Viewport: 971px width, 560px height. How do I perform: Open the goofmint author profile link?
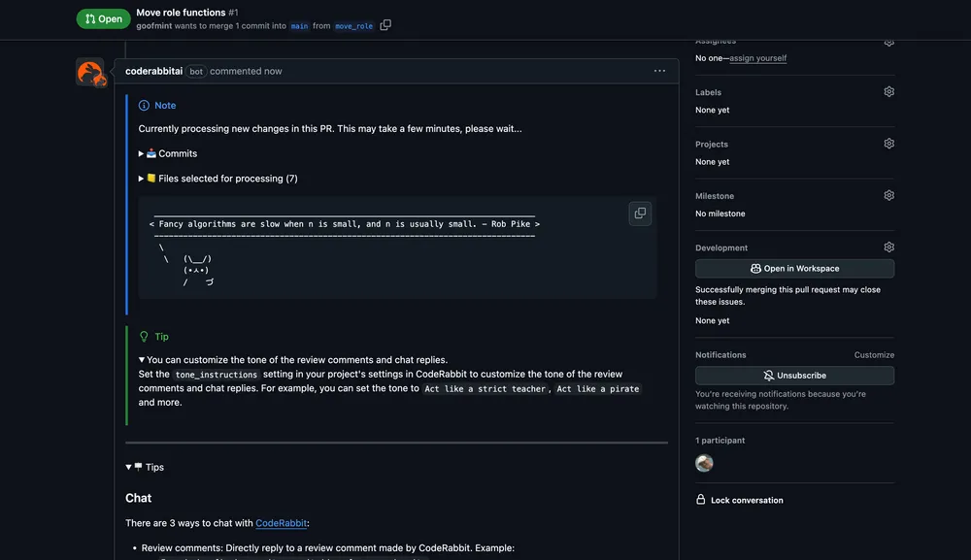[x=156, y=26]
